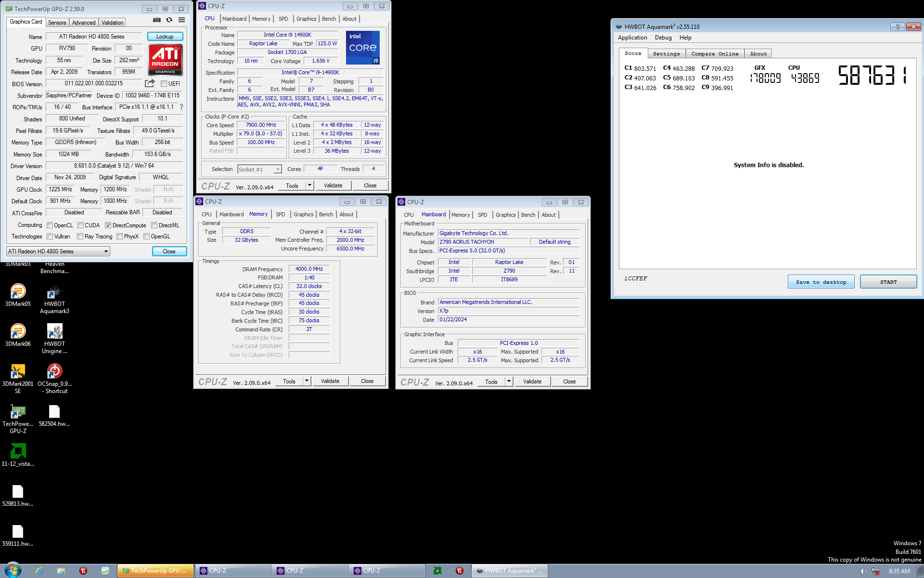Expand Tools arrow in CPU tab window
The image size is (924, 578).
(x=309, y=185)
